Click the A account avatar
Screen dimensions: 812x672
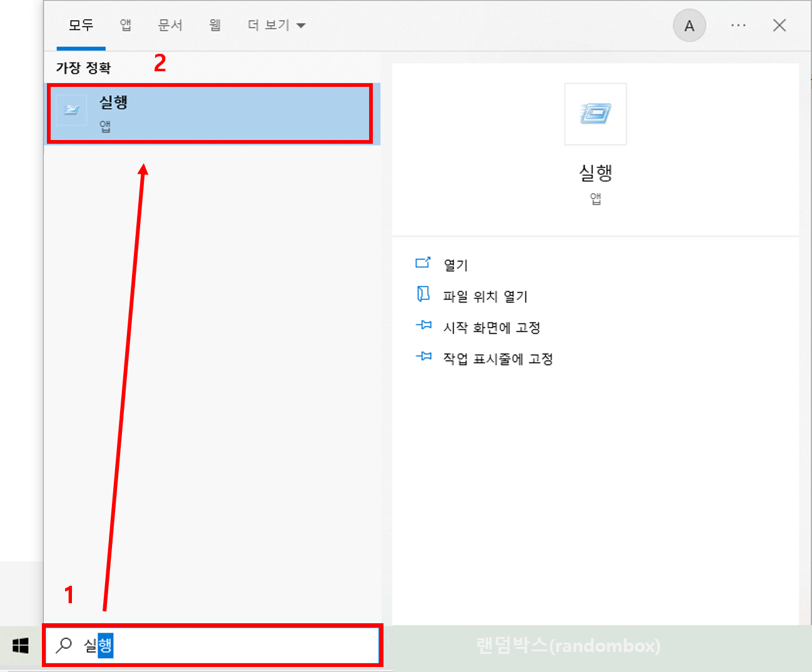689,25
